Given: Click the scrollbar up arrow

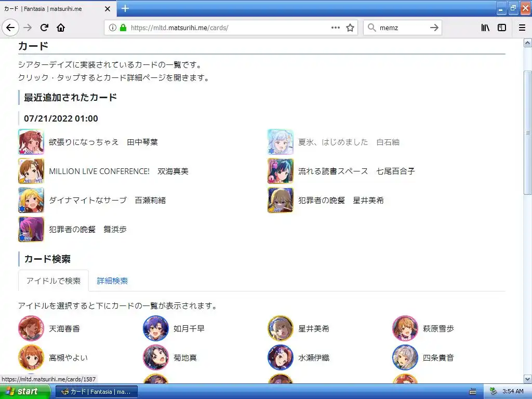Looking at the screenshot, I should point(528,43).
